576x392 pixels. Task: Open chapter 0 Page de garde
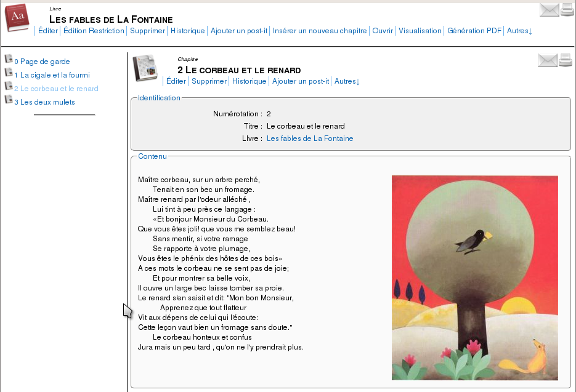point(43,62)
